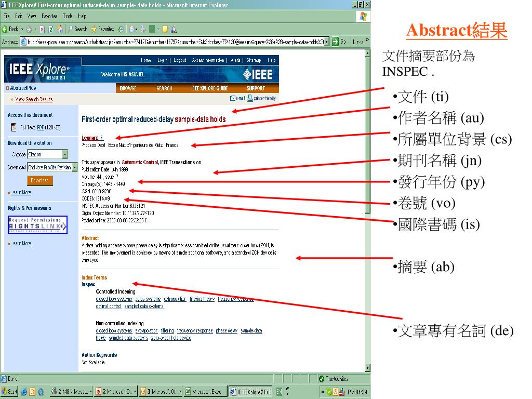Click the Mail envelope toolbar icon
This screenshot has height=399, width=532.
point(131,29)
